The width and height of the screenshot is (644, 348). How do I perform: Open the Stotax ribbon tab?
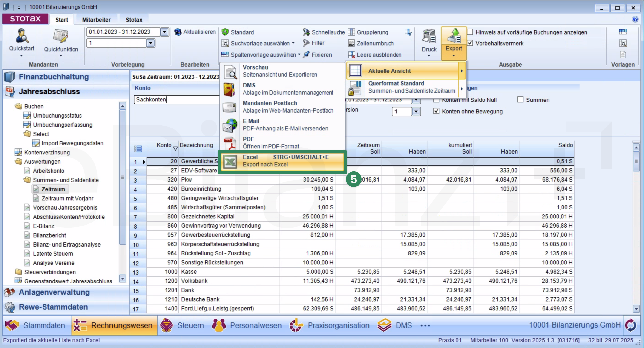point(134,20)
